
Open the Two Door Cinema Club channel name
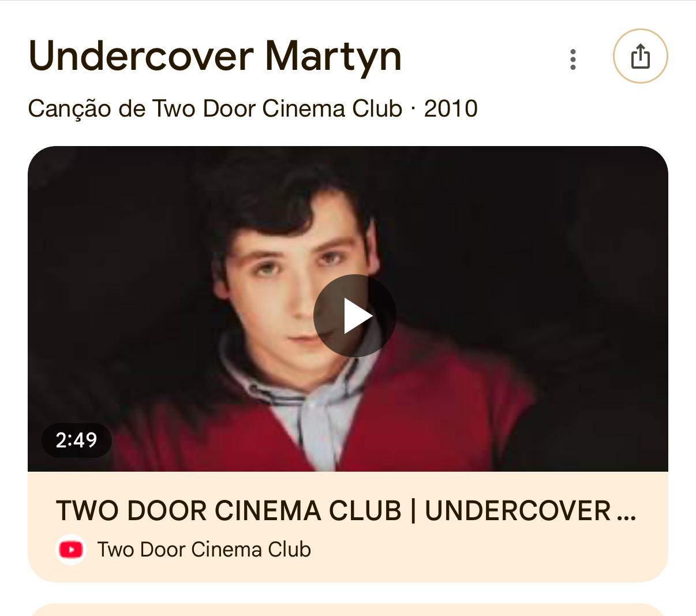(x=204, y=550)
